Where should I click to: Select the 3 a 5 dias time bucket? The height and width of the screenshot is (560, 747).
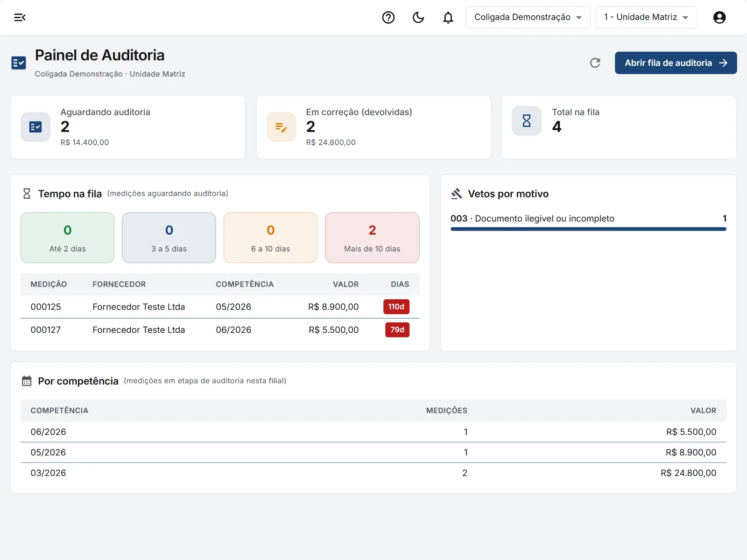click(169, 238)
